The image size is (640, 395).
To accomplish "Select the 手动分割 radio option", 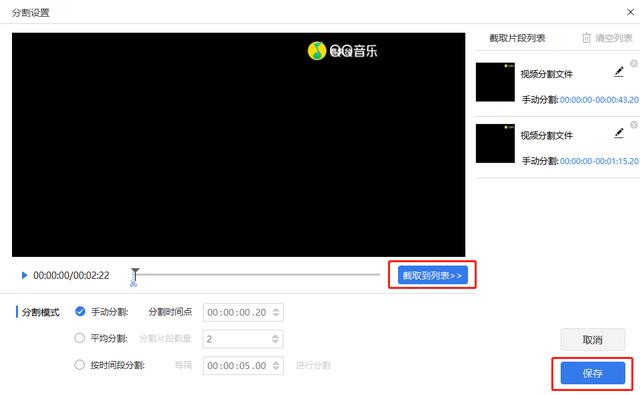I will 80,311.
